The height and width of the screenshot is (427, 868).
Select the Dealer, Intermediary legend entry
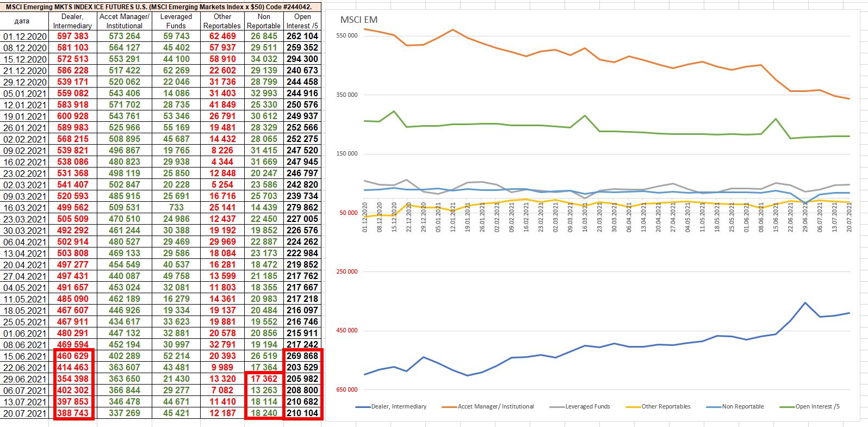point(398,406)
